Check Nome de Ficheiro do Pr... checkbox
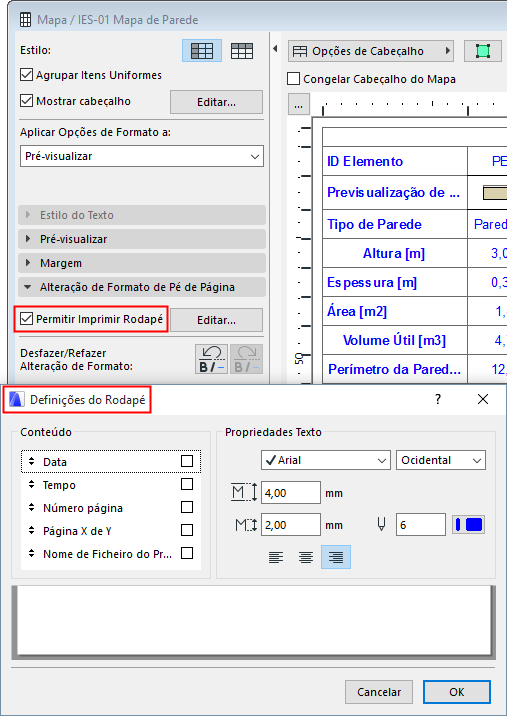 (x=187, y=553)
